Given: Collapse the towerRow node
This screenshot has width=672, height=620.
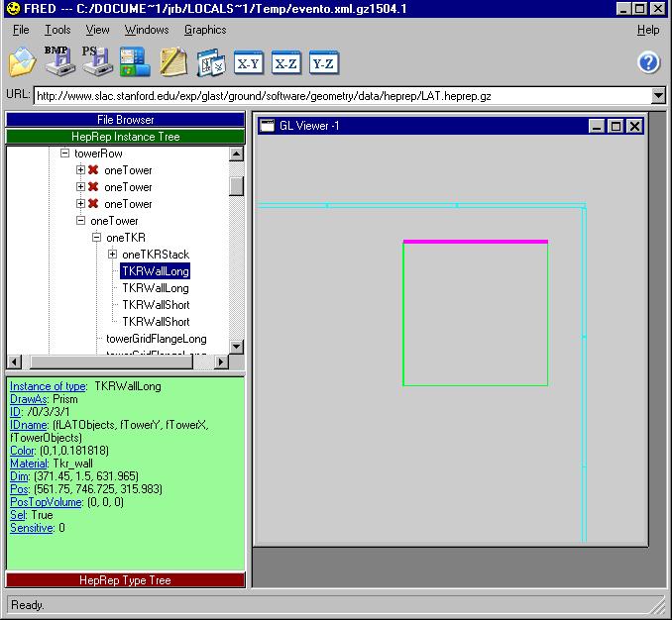Looking at the screenshot, I should tap(64, 153).
